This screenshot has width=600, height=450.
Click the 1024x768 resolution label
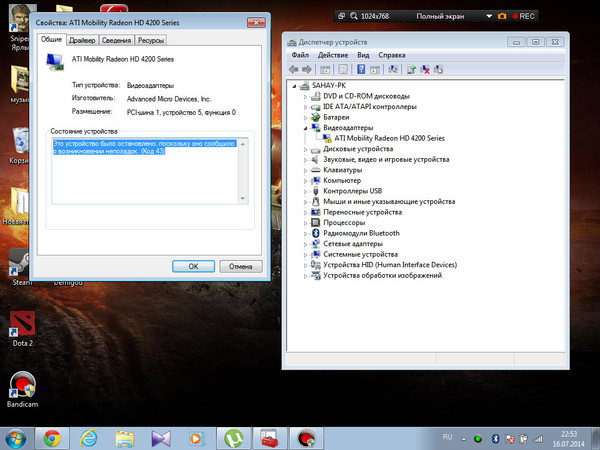(x=375, y=16)
